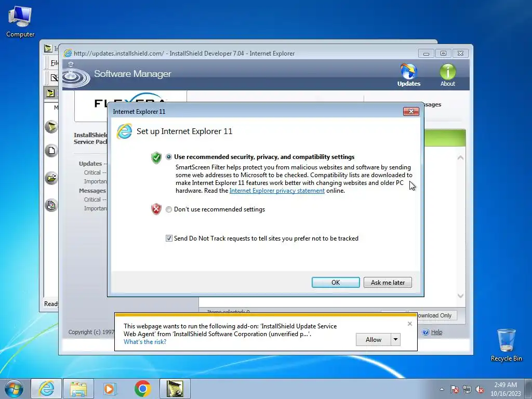Switch to InstallShield app in taskbar
The width and height of the screenshot is (532, 399).
coord(175,389)
